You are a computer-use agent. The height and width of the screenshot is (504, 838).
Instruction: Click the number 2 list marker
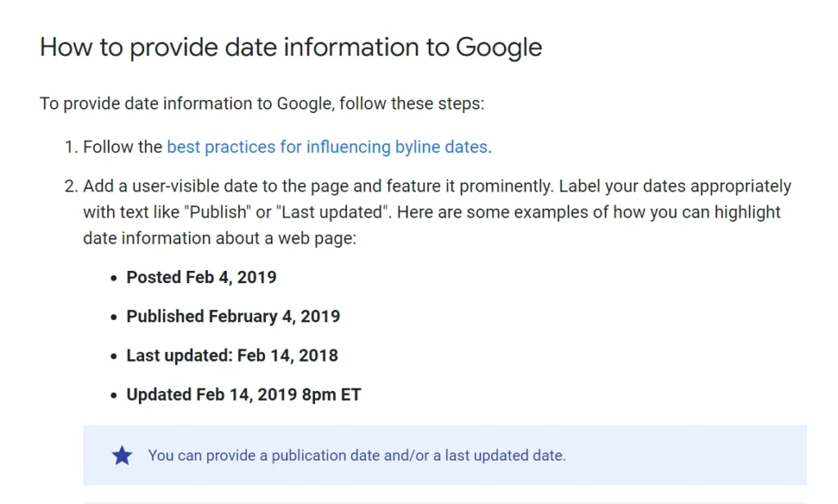tap(71, 186)
